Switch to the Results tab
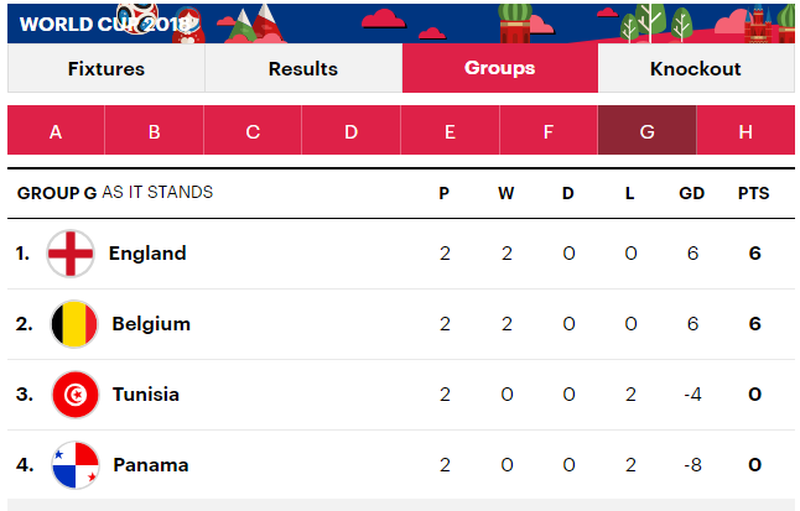800x511 pixels. coord(303,69)
